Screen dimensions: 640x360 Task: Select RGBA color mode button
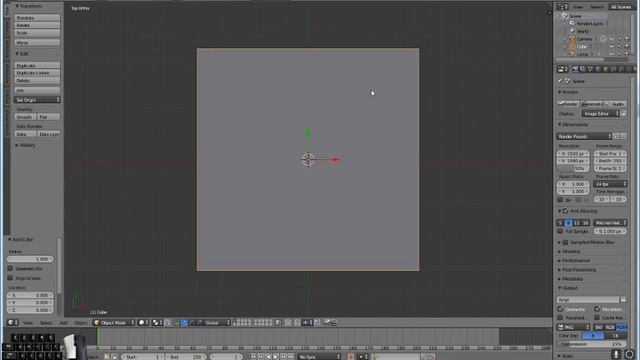point(621,327)
